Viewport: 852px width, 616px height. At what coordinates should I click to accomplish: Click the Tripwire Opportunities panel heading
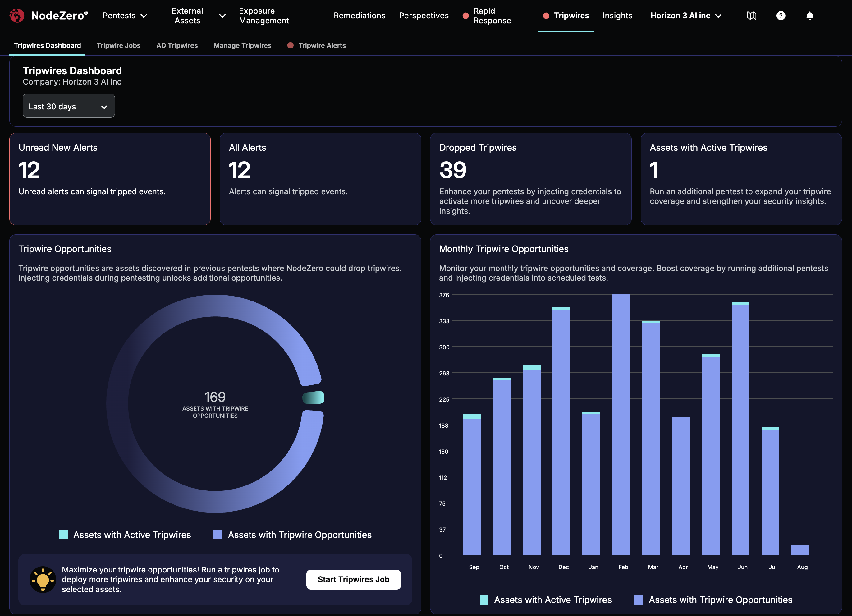coord(65,249)
